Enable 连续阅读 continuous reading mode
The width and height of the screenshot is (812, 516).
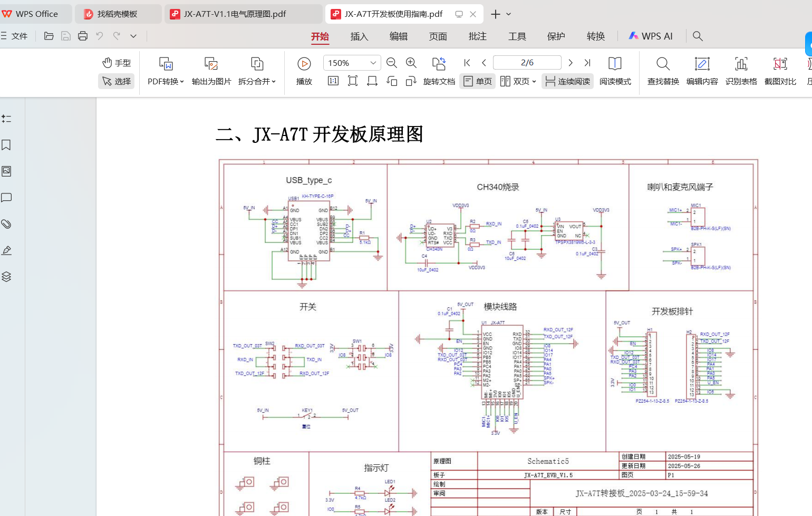click(567, 81)
